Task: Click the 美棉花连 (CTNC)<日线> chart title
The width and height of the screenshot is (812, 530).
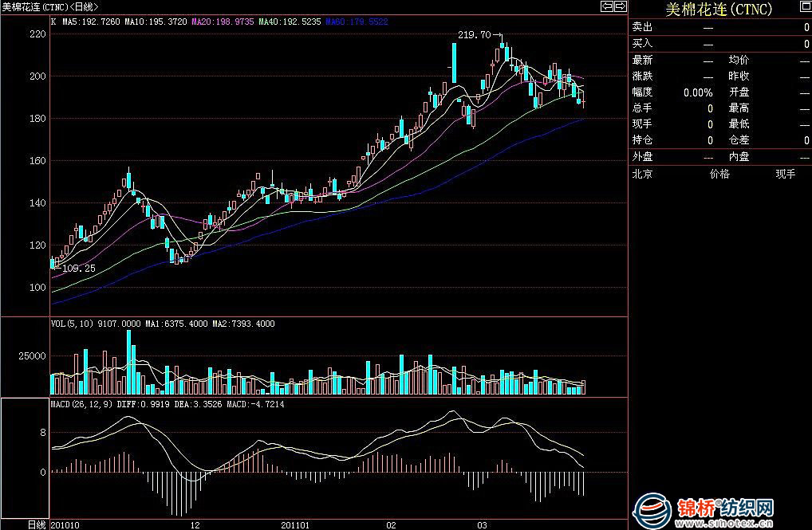Action: coord(50,6)
